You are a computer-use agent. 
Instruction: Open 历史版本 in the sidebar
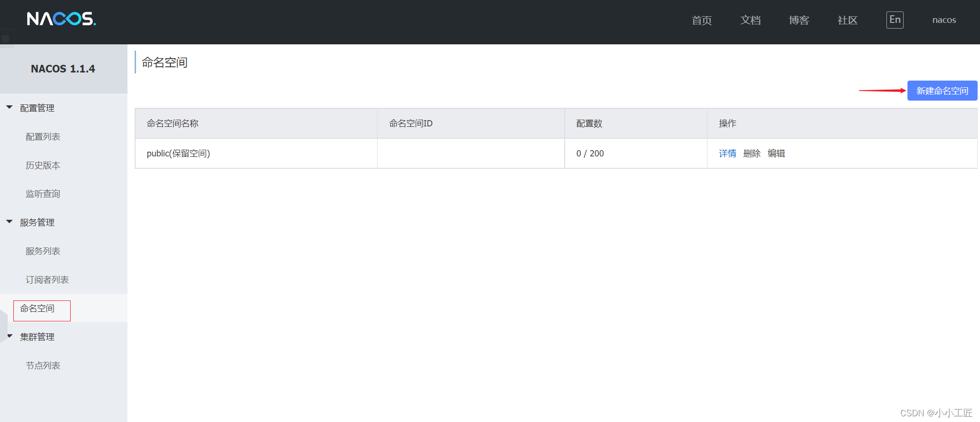pyautogui.click(x=43, y=165)
